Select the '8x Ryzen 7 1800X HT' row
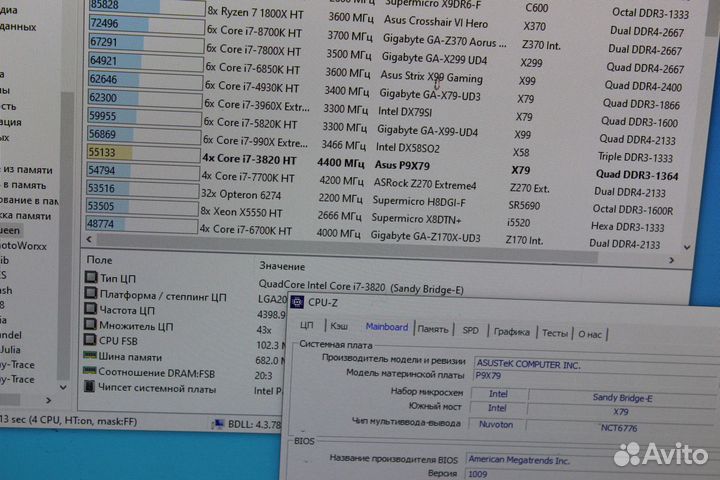The height and width of the screenshot is (480, 720). pos(255,13)
